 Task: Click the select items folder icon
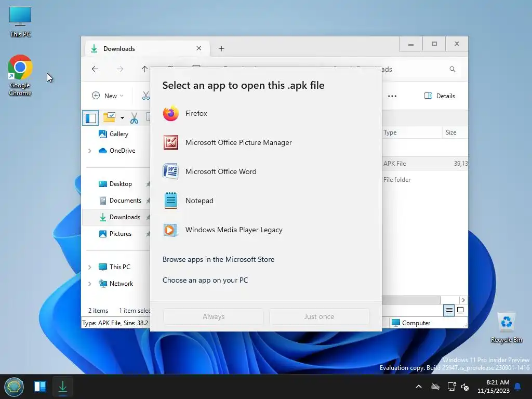click(109, 117)
